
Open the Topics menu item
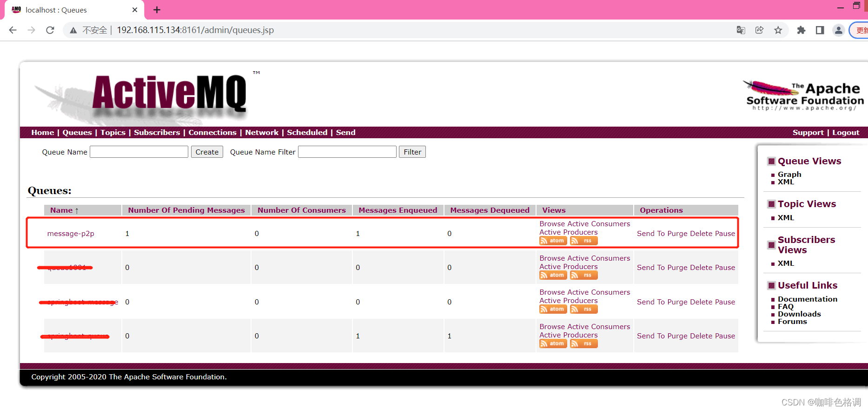[113, 133]
